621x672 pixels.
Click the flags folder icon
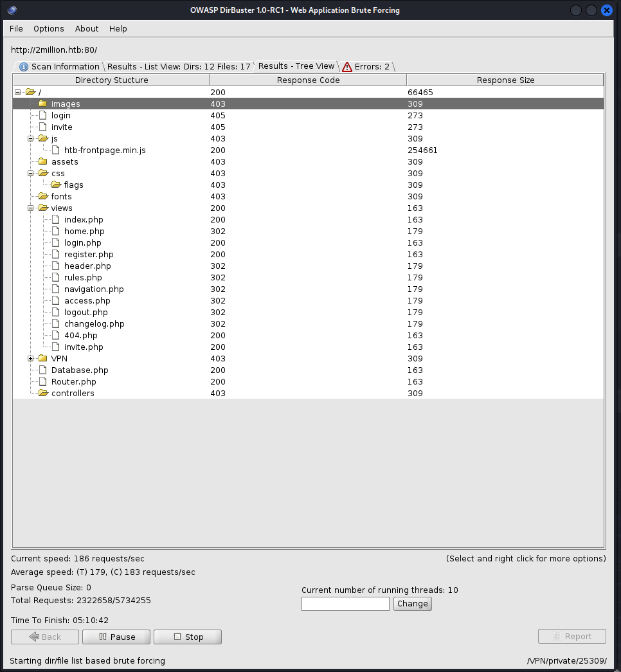click(x=56, y=185)
